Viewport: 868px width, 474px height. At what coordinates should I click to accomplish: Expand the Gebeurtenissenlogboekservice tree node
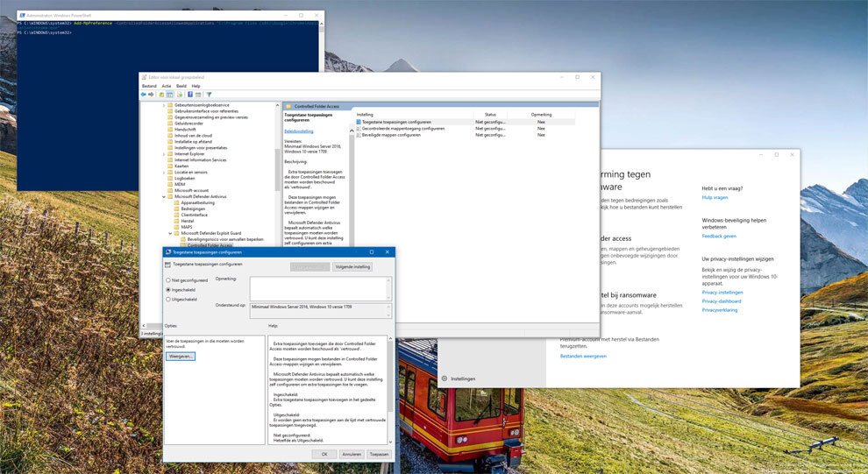click(x=164, y=105)
